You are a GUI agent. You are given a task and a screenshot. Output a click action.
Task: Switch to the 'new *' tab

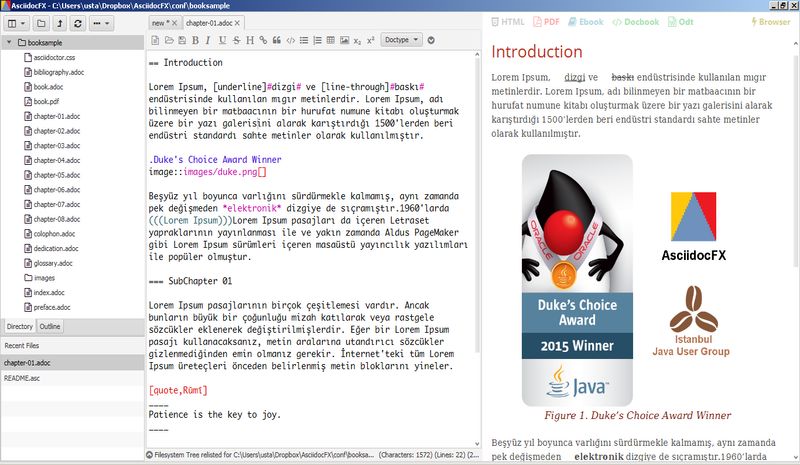[161, 23]
